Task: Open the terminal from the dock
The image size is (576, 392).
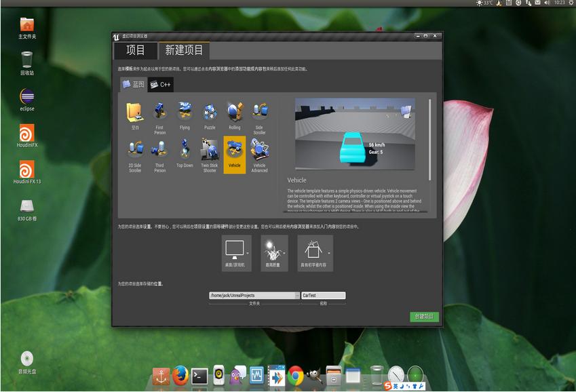Action: click(199, 376)
